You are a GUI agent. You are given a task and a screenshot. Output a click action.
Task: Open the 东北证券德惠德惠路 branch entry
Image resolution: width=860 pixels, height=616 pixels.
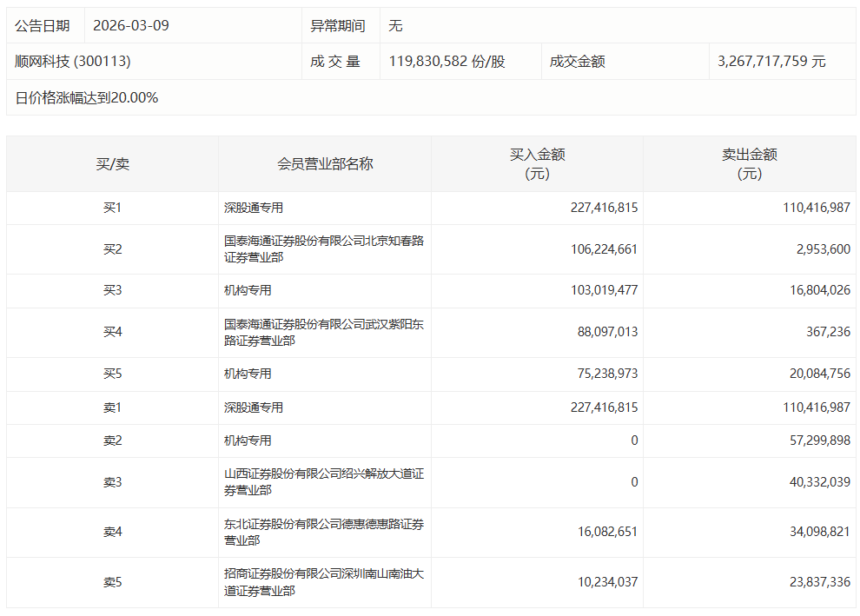(x=323, y=532)
